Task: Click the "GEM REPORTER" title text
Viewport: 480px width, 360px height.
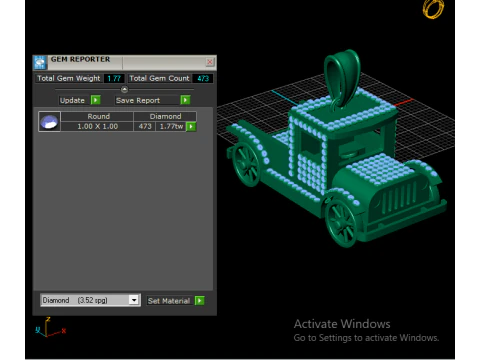Action: pyautogui.click(x=80, y=59)
